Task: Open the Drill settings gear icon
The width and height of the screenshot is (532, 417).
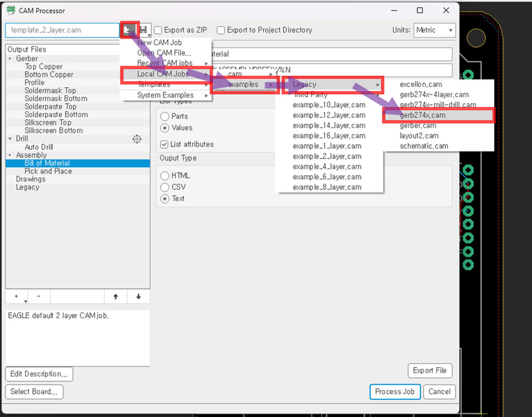Action: [137, 139]
